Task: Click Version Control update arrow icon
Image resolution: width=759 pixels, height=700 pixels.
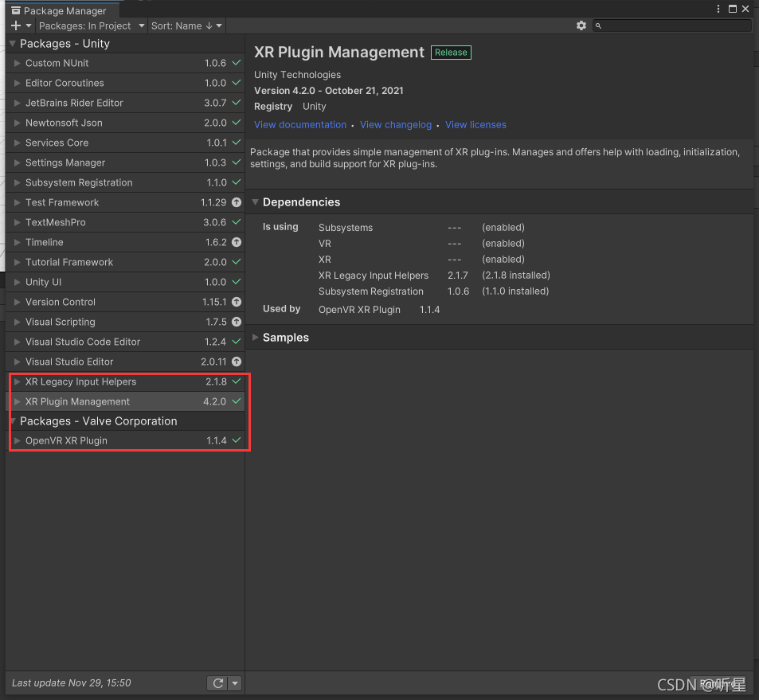Action: pos(237,302)
